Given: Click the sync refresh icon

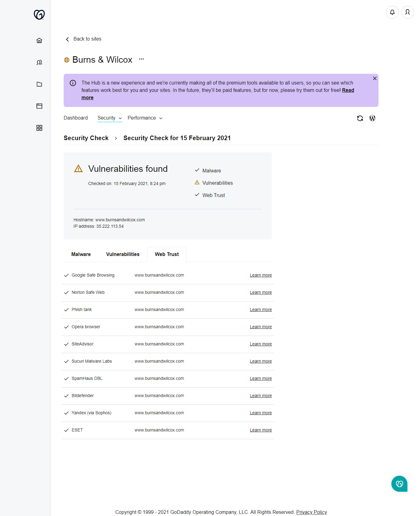Looking at the screenshot, I should point(360,118).
